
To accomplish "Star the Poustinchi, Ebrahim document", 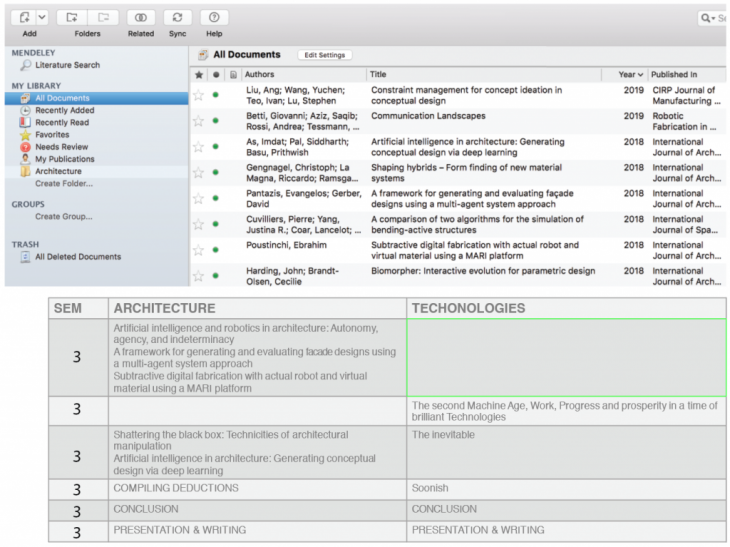I will point(198,250).
